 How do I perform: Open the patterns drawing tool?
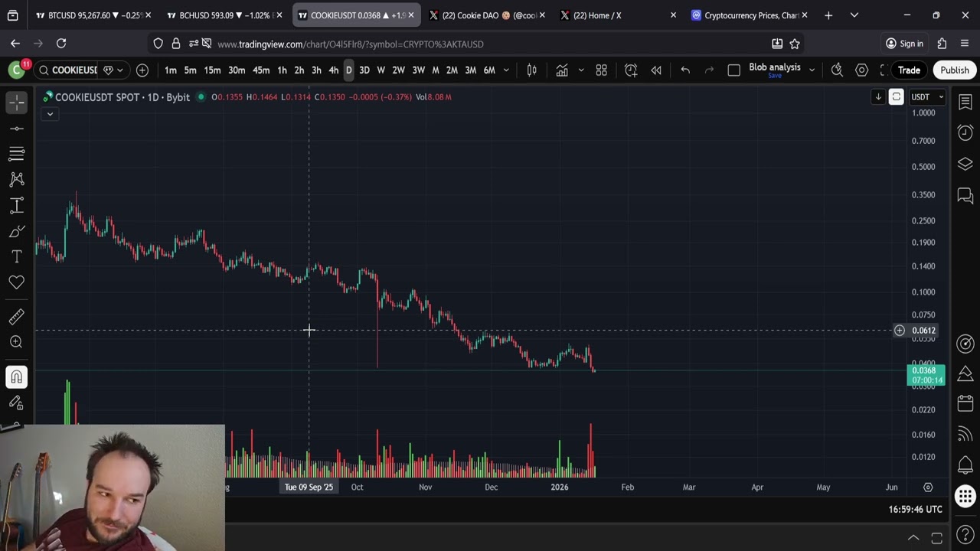pyautogui.click(x=17, y=180)
